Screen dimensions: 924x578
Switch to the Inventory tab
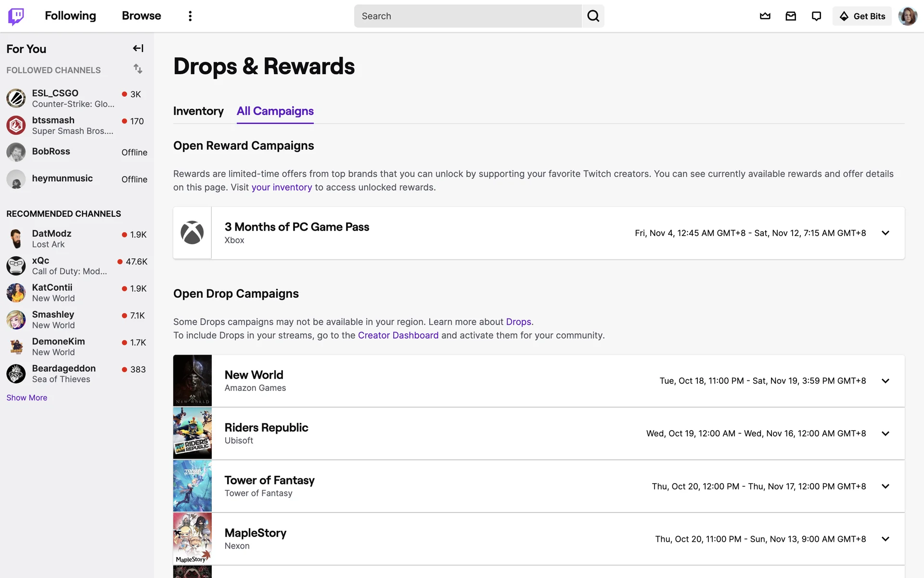pyautogui.click(x=198, y=111)
